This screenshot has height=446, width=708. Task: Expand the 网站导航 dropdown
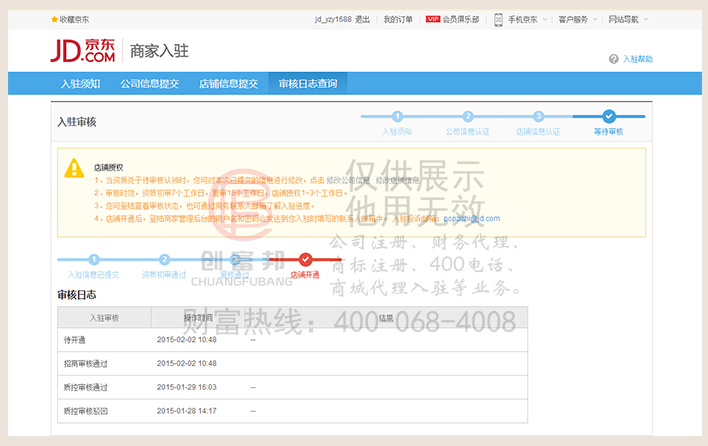coord(646,19)
